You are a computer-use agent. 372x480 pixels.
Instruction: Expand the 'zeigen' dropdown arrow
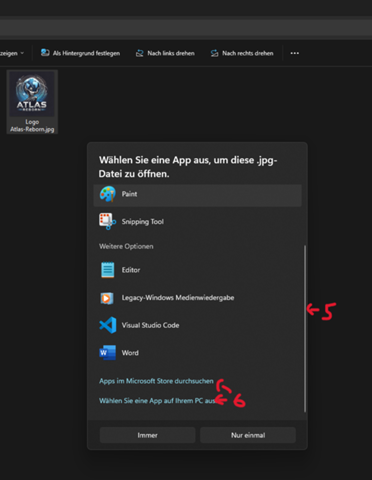(x=22, y=53)
